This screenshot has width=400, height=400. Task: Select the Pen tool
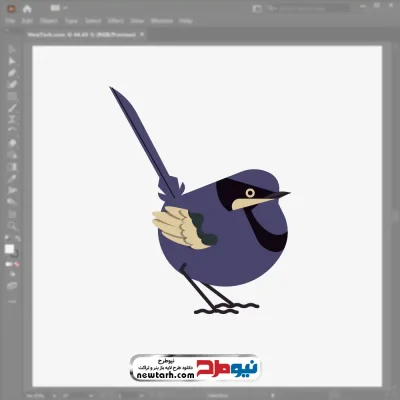click(12, 73)
